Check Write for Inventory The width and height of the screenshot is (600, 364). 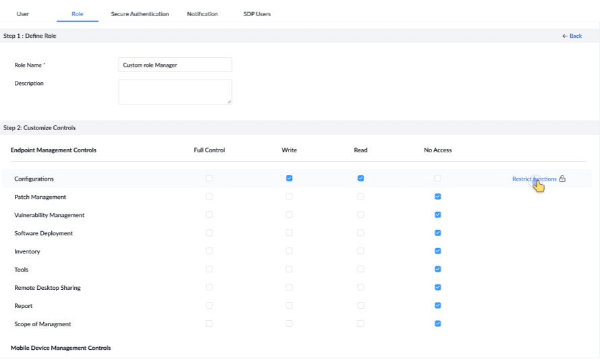coord(289,251)
